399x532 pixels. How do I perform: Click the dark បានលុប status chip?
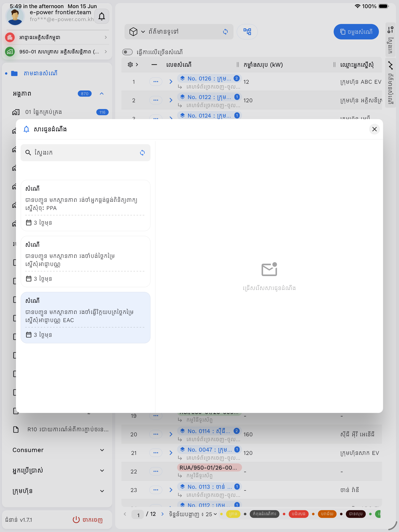356,514
